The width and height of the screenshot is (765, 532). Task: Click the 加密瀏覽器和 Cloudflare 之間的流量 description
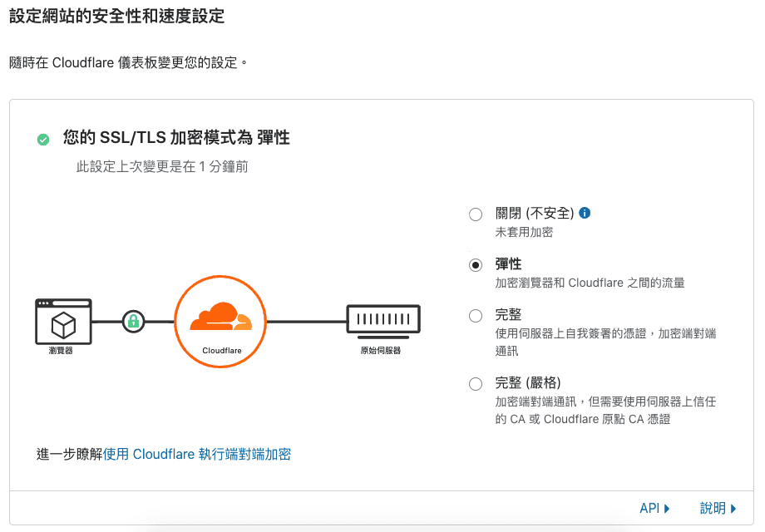[590, 283]
